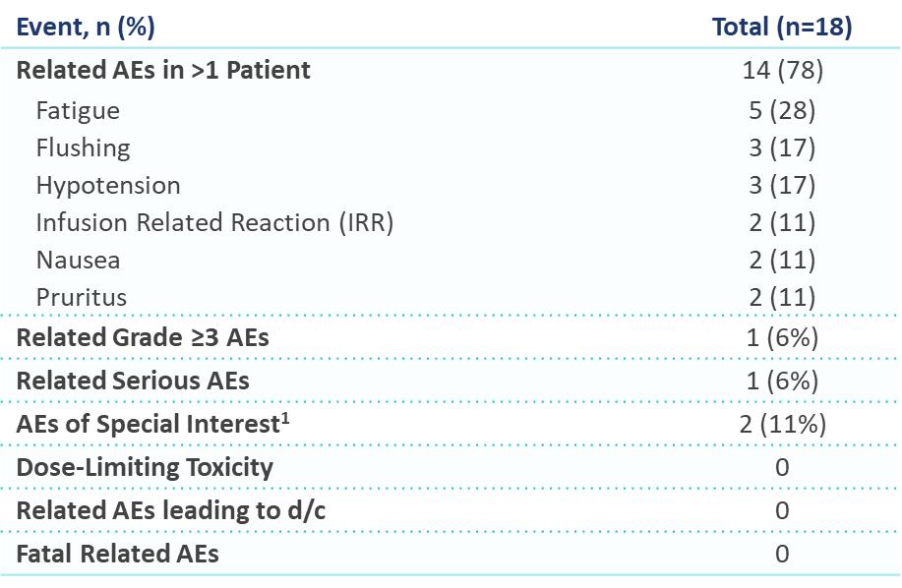Click the Hypotension row label
Image resolution: width=902 pixels, height=588 pixels.
[108, 185]
